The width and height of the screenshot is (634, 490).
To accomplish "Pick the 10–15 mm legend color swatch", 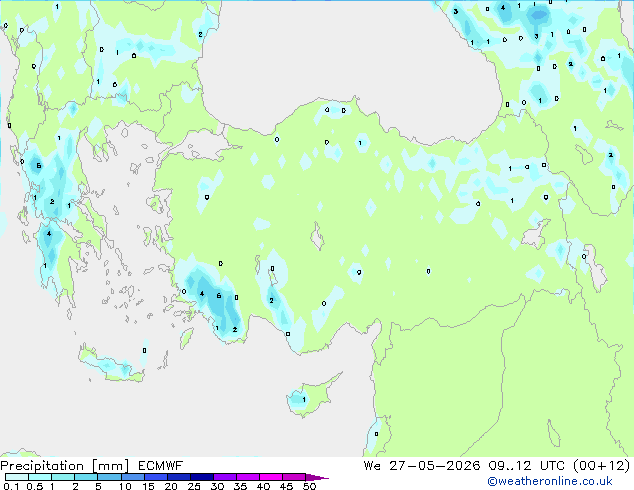I will 132,477.
